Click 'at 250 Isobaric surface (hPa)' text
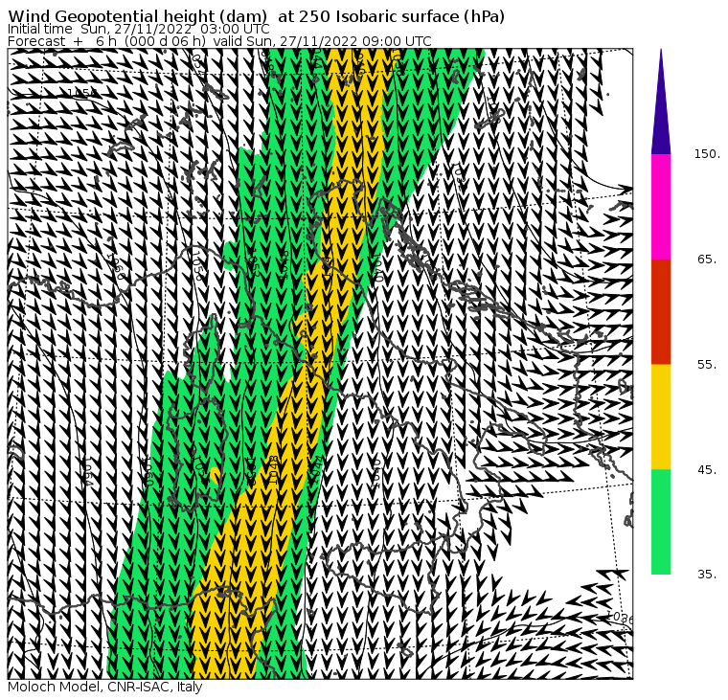 pyautogui.click(x=391, y=16)
